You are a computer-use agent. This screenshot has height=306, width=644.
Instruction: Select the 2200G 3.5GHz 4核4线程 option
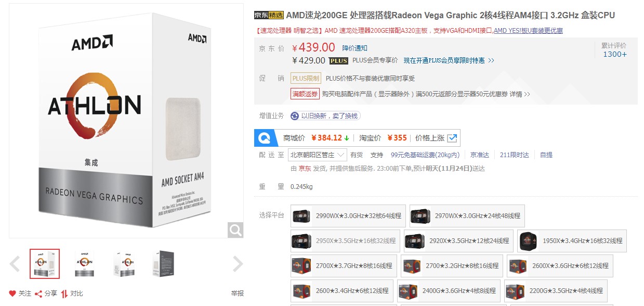556,290
